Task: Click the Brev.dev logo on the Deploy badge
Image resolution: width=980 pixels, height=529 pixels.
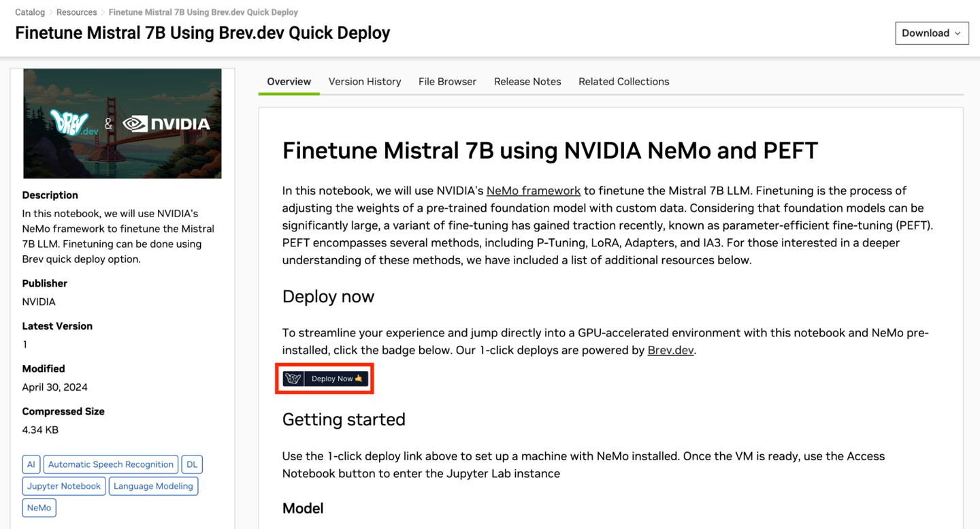Action: point(294,379)
